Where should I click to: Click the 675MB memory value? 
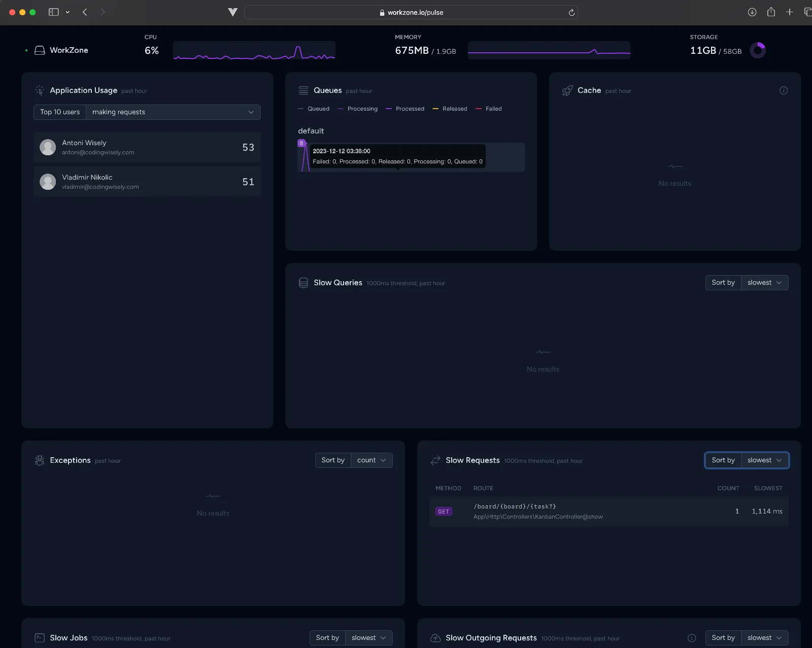[x=412, y=50]
